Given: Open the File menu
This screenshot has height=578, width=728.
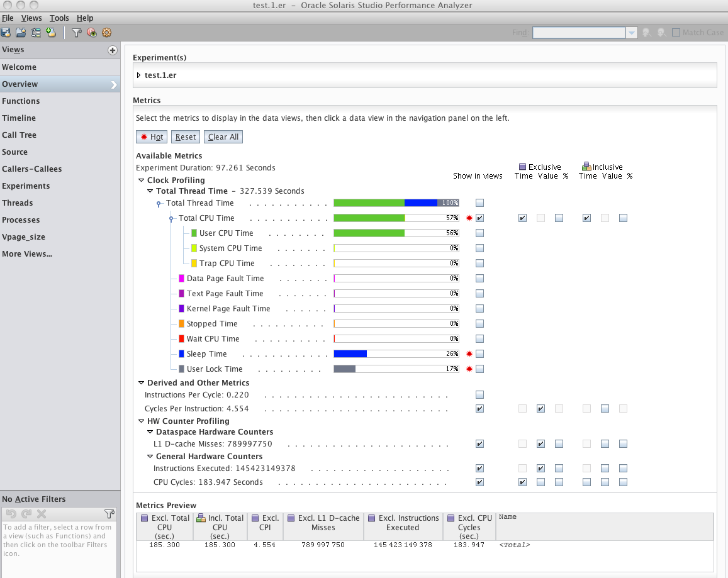Looking at the screenshot, I should pos(8,18).
